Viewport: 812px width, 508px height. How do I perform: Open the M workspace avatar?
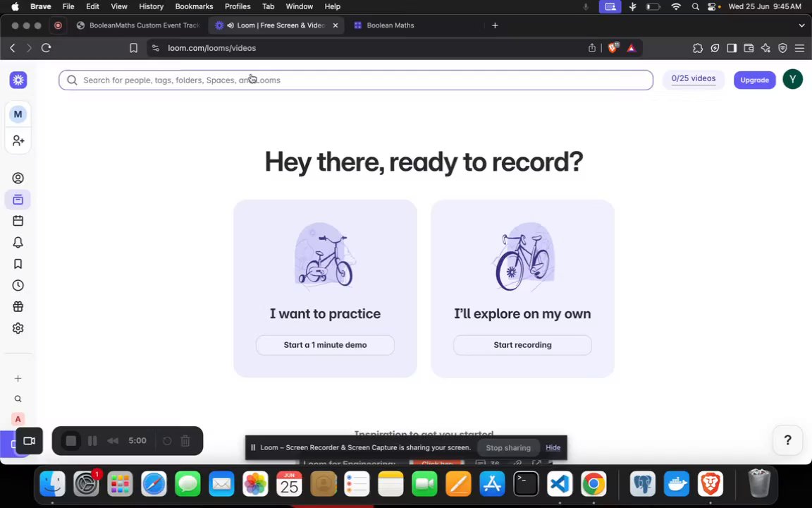coord(18,114)
